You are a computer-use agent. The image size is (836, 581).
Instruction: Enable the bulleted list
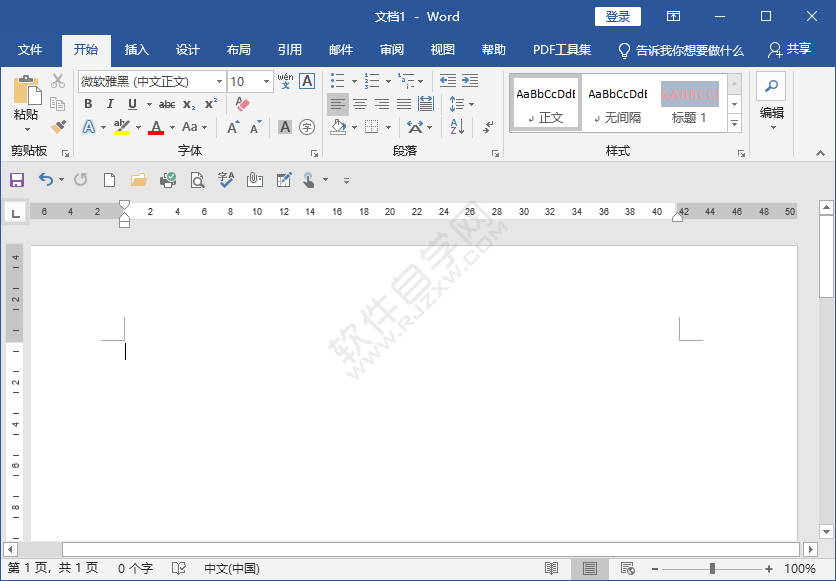pyautogui.click(x=336, y=80)
